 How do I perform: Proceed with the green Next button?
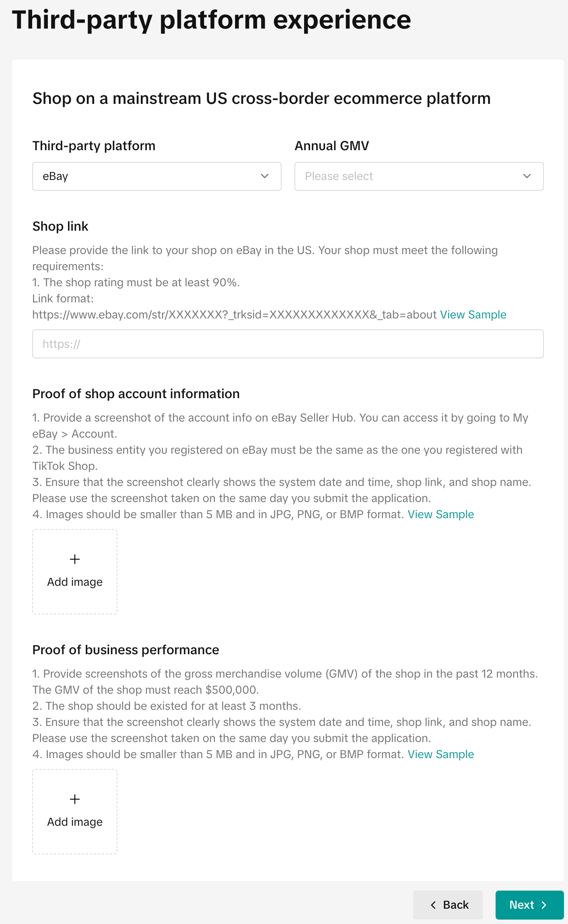(x=529, y=905)
